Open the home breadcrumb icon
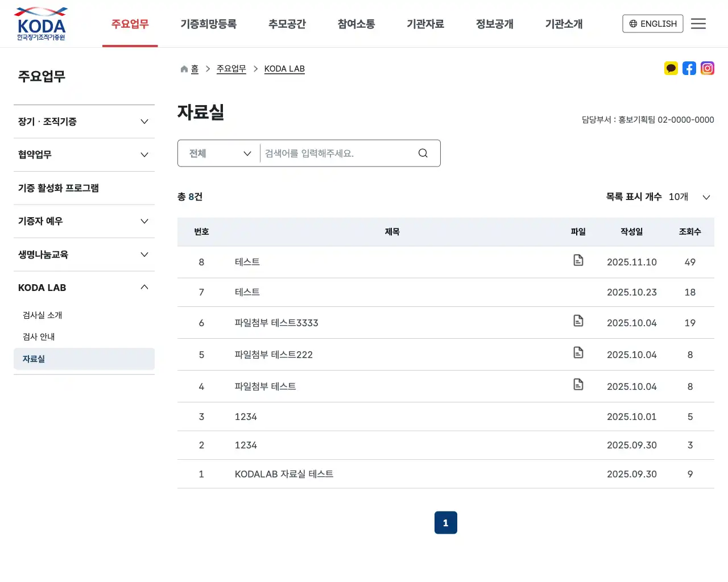 point(183,68)
